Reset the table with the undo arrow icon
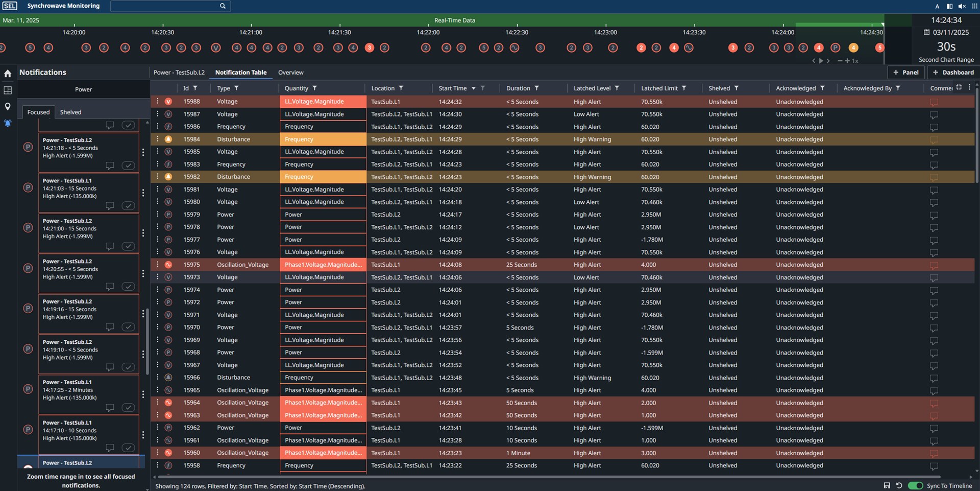This screenshot has height=491, width=980. point(899,485)
